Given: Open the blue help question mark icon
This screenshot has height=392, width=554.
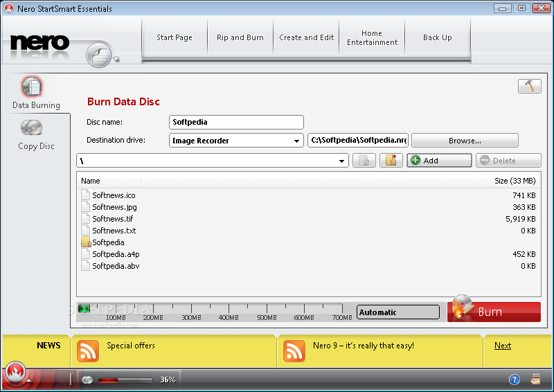Looking at the screenshot, I should [515, 380].
